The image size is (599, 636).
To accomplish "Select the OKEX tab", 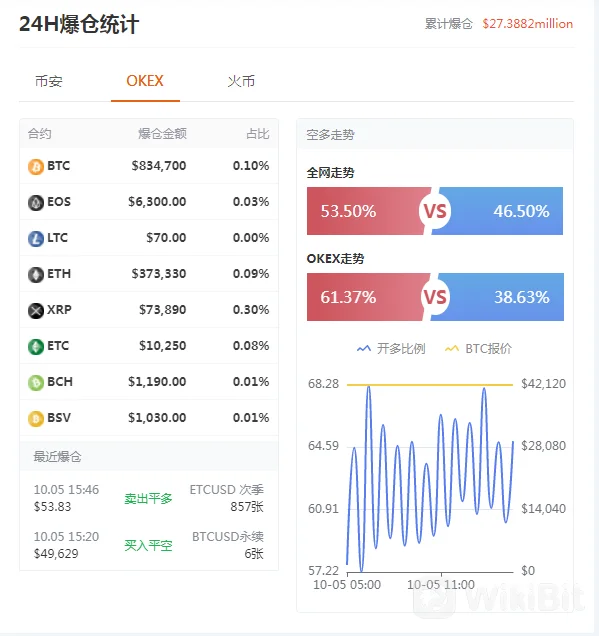I will [145, 81].
